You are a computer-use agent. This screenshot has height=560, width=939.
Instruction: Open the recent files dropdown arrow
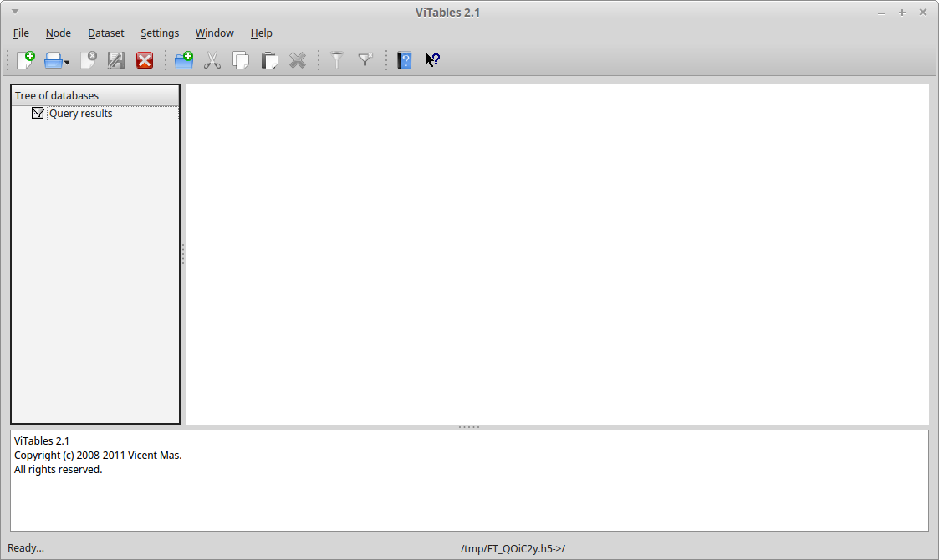coord(67,62)
